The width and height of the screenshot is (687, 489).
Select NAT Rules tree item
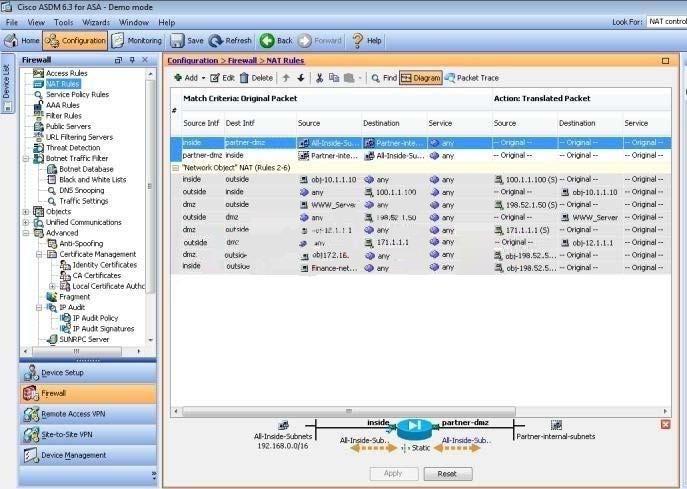pos(63,84)
